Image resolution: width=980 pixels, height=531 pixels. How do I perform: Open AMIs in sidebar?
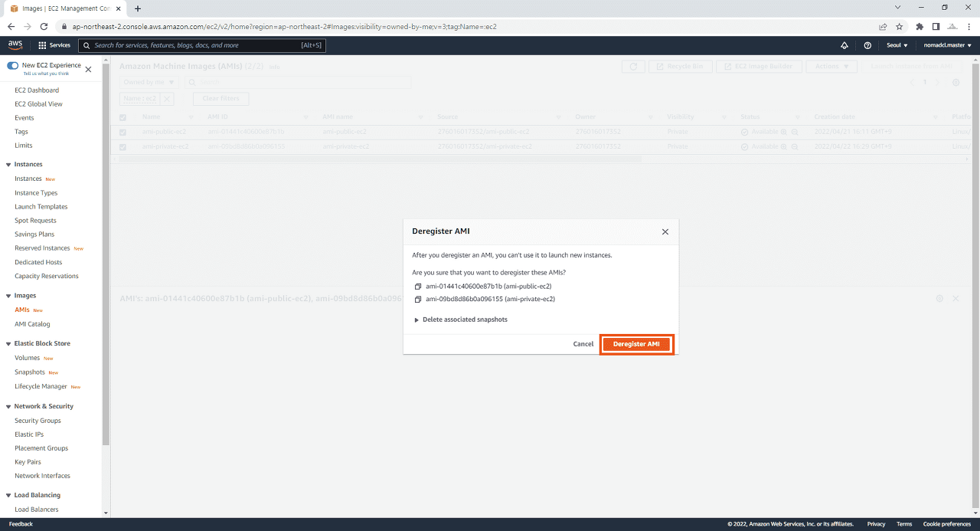(x=22, y=310)
